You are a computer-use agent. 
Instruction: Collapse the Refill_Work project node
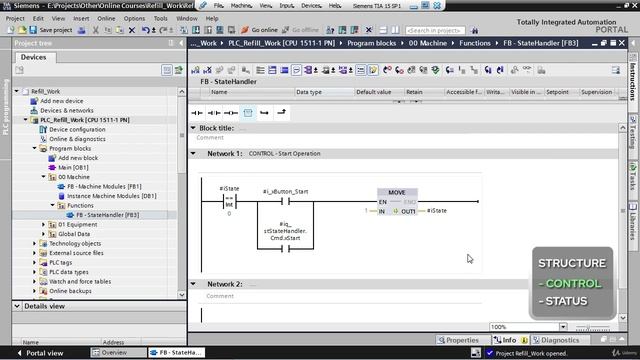pos(17,91)
